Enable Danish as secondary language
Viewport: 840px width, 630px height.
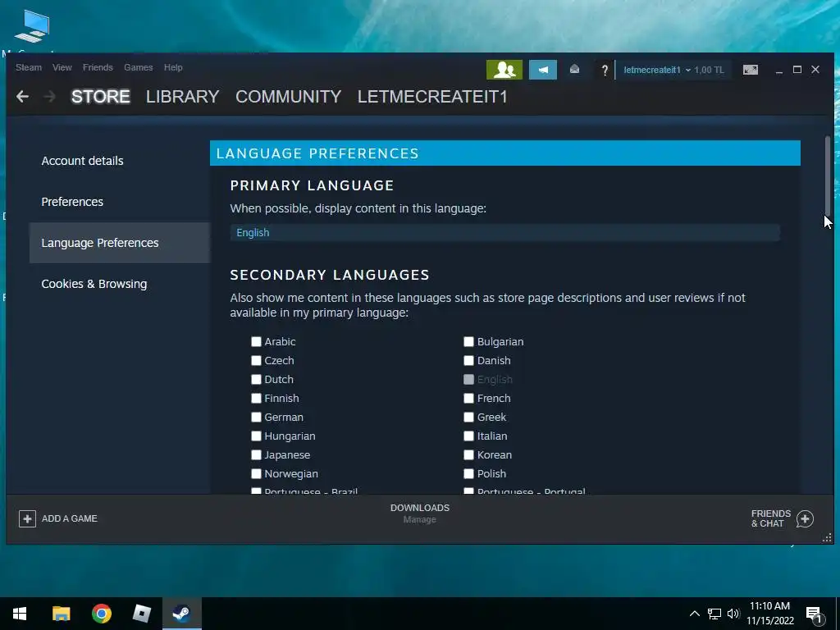click(x=468, y=361)
